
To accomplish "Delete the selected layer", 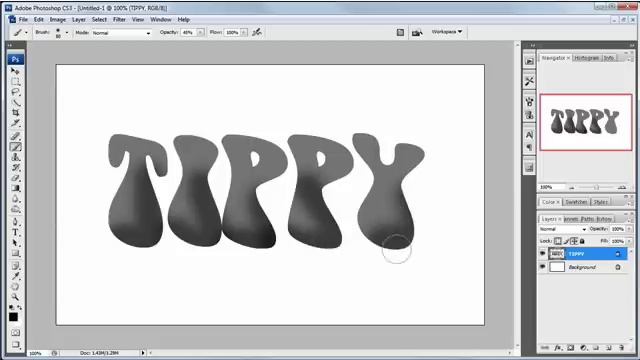I will (621, 348).
